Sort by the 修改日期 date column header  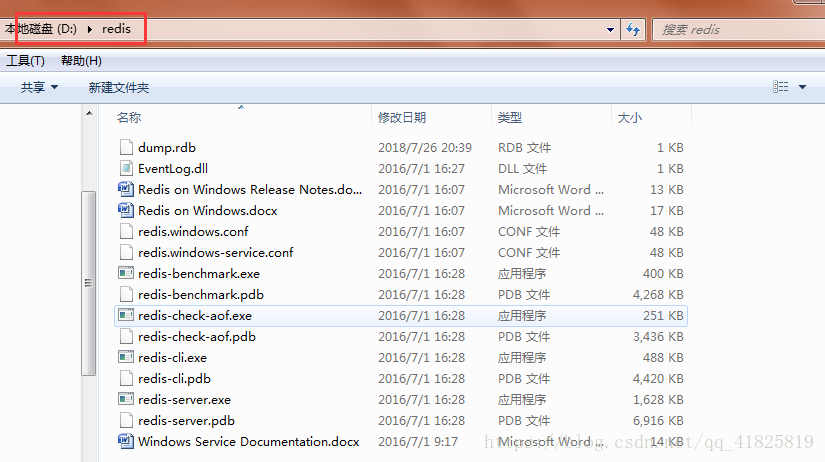pos(402,117)
